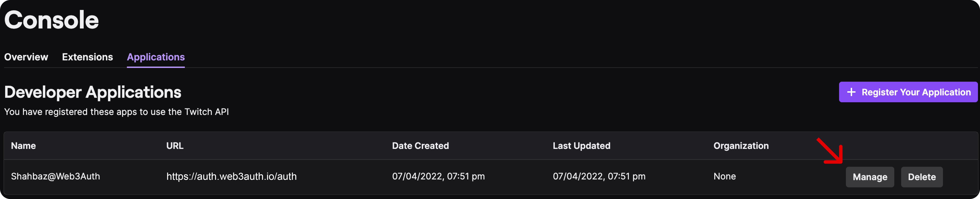Click the Date Created column header
This screenshot has width=980, height=199.
point(420,146)
